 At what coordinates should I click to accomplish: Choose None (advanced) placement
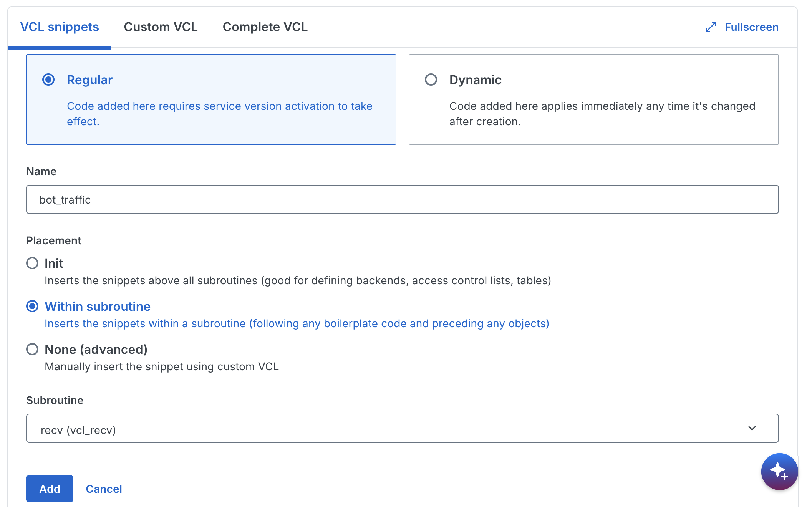33,349
